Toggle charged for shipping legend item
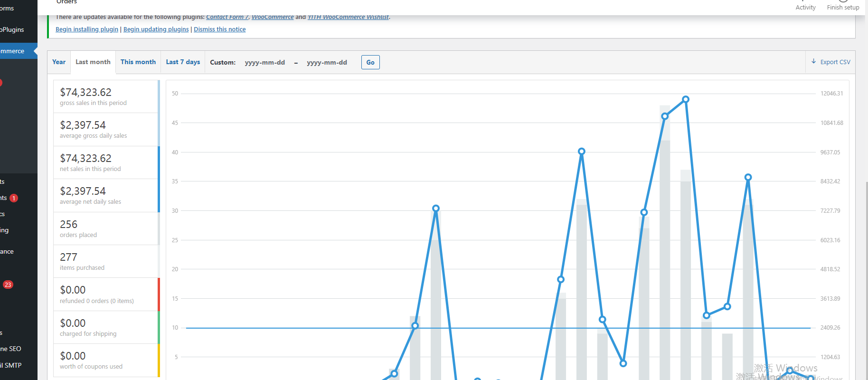Screen dimensions: 868x380 point(106,328)
